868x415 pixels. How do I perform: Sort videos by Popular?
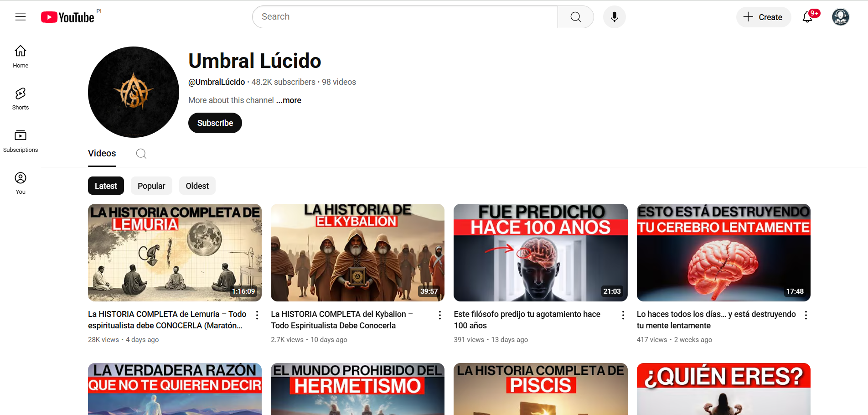pos(151,186)
